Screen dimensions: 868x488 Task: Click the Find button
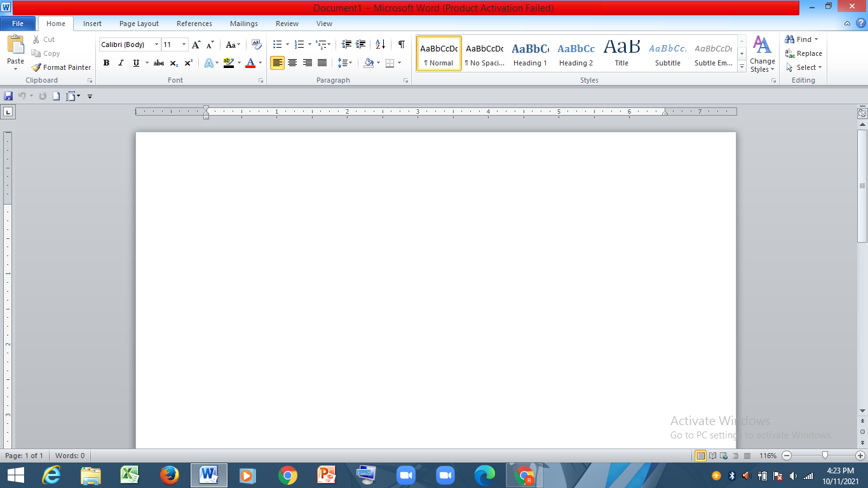coord(801,39)
